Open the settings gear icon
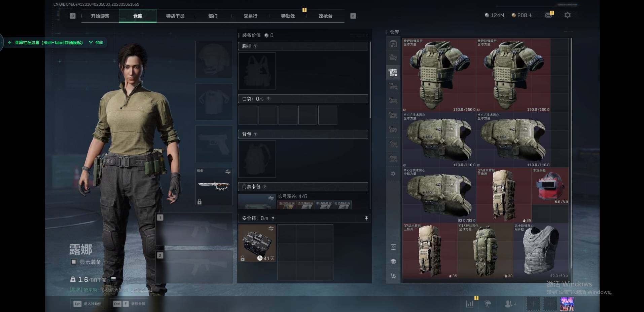Viewport: 644px width, 312px height. click(x=567, y=15)
